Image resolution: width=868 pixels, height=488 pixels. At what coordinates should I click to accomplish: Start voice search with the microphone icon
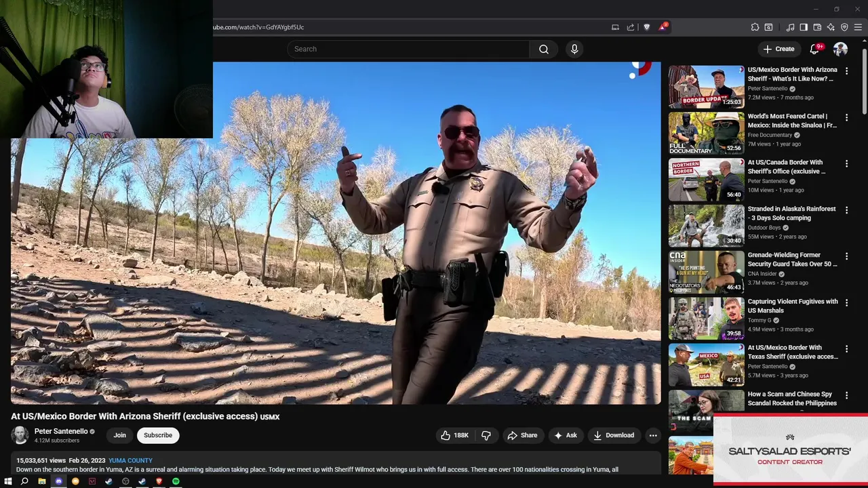click(x=574, y=49)
